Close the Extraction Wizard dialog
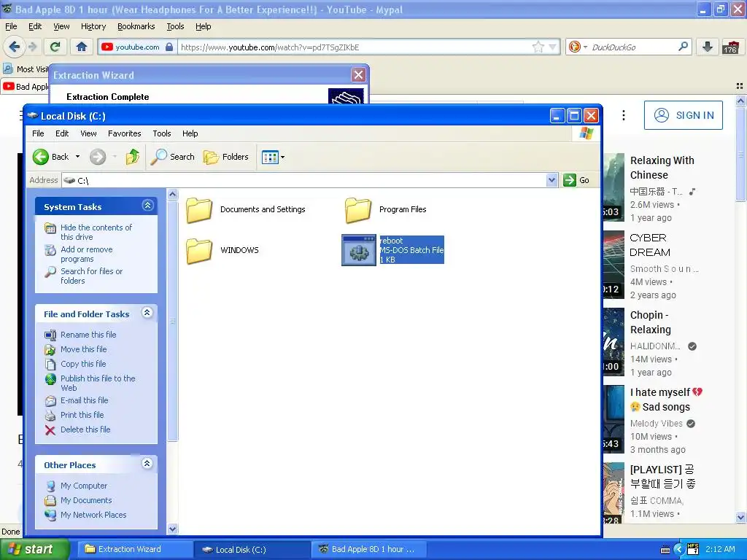 coord(358,75)
